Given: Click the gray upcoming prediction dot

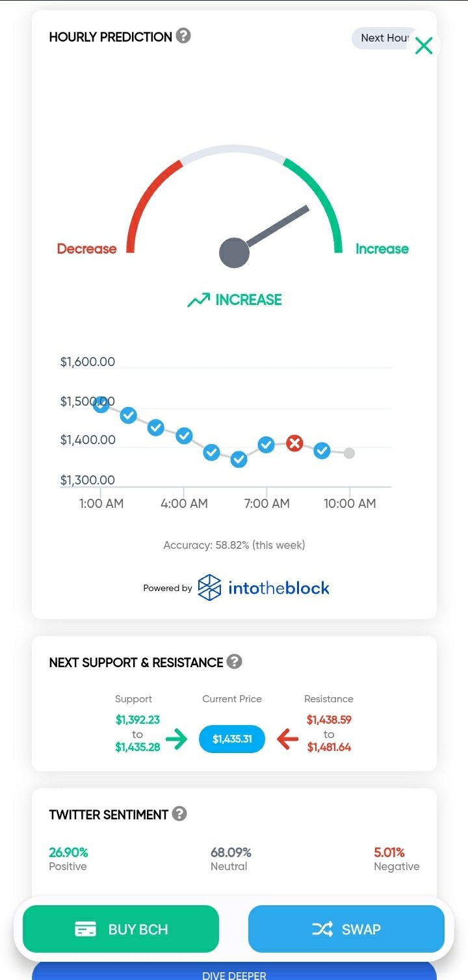Looking at the screenshot, I should (x=349, y=453).
